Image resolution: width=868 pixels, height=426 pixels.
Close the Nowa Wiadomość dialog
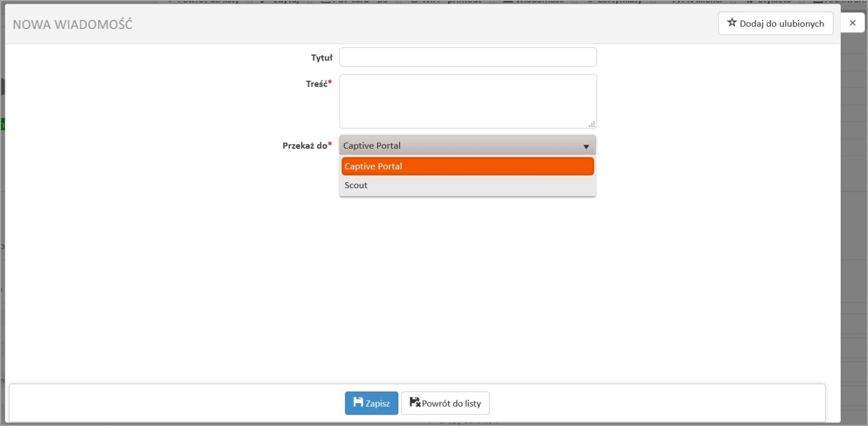[x=852, y=22]
